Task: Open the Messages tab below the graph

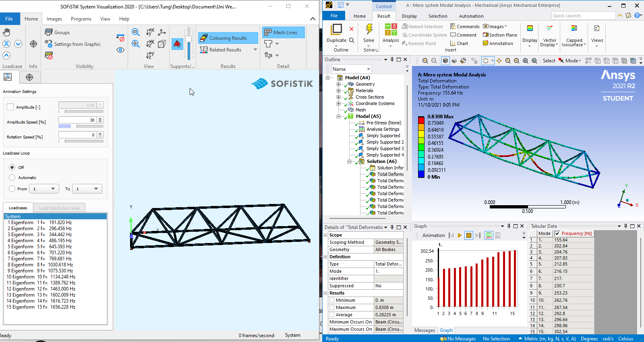Action: [x=425, y=330]
